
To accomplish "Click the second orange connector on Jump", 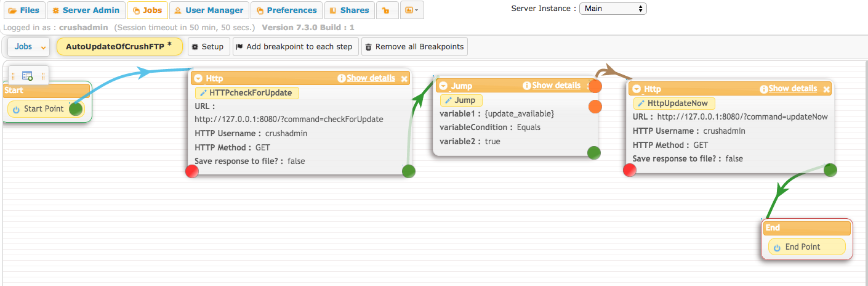I will (x=595, y=107).
